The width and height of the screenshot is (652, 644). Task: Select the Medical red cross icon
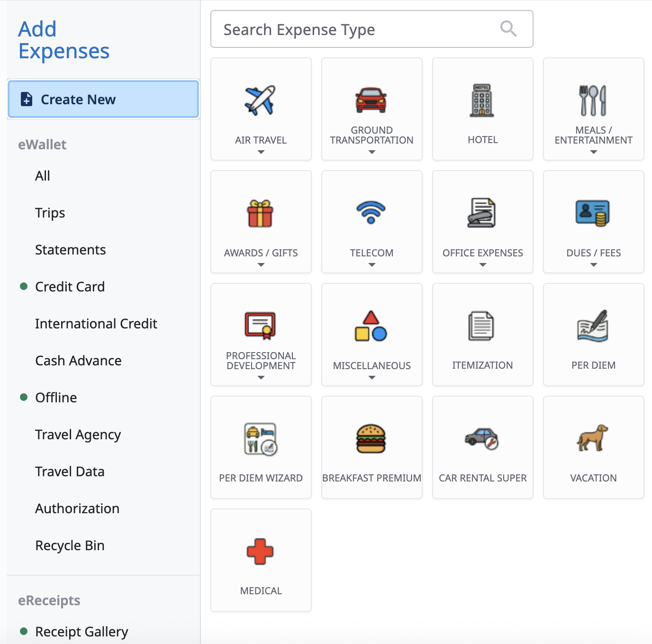pos(261,552)
